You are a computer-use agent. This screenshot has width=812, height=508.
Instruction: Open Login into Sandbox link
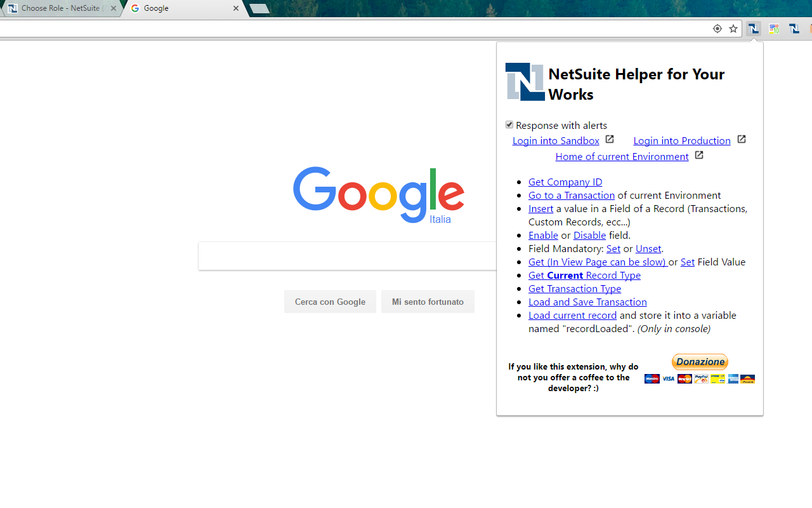[556, 140]
